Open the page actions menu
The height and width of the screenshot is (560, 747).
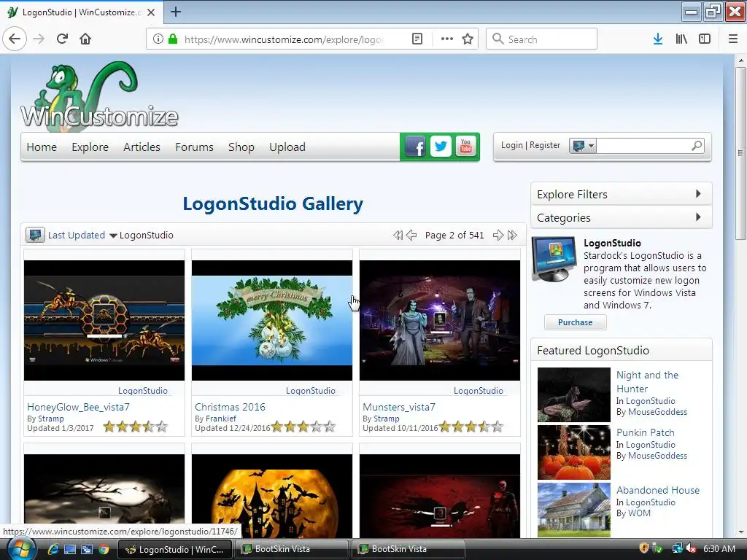(x=447, y=39)
